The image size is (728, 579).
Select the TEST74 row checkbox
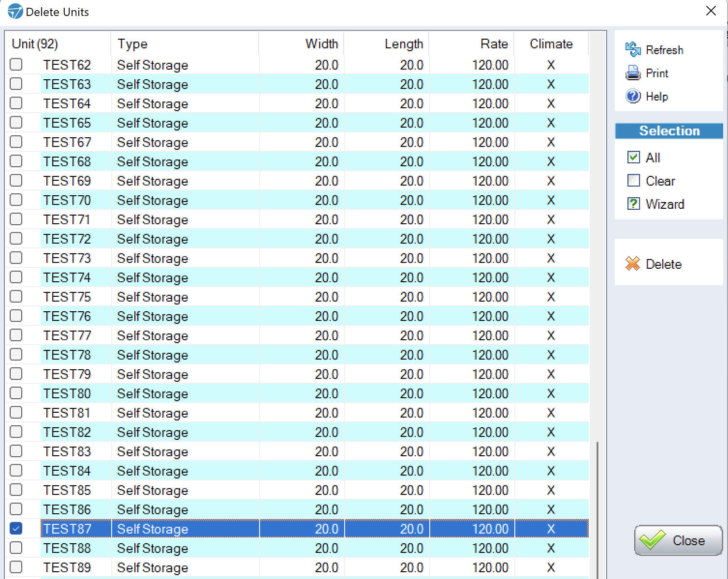[x=16, y=277]
